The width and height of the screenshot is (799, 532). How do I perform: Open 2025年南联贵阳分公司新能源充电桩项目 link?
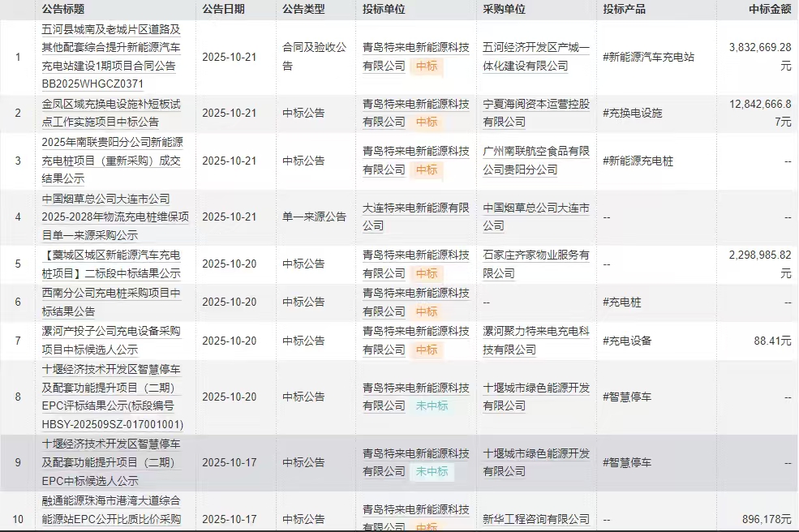point(112,161)
